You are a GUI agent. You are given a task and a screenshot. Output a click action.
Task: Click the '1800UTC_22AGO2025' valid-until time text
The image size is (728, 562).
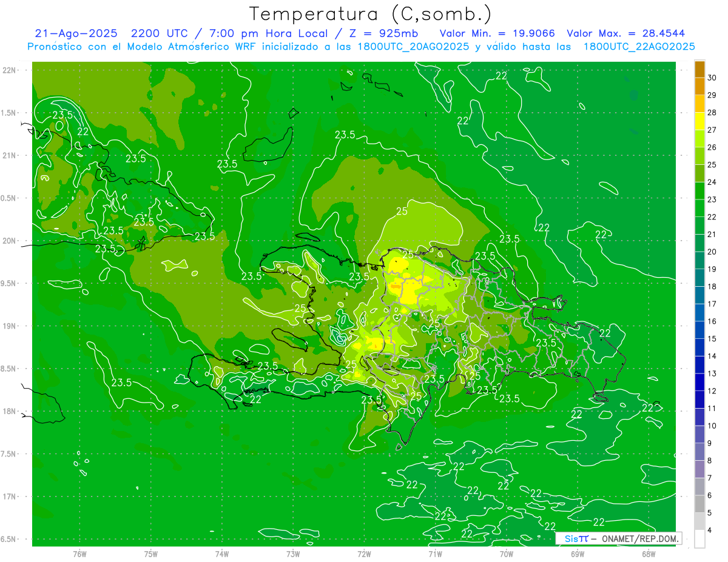(639, 47)
